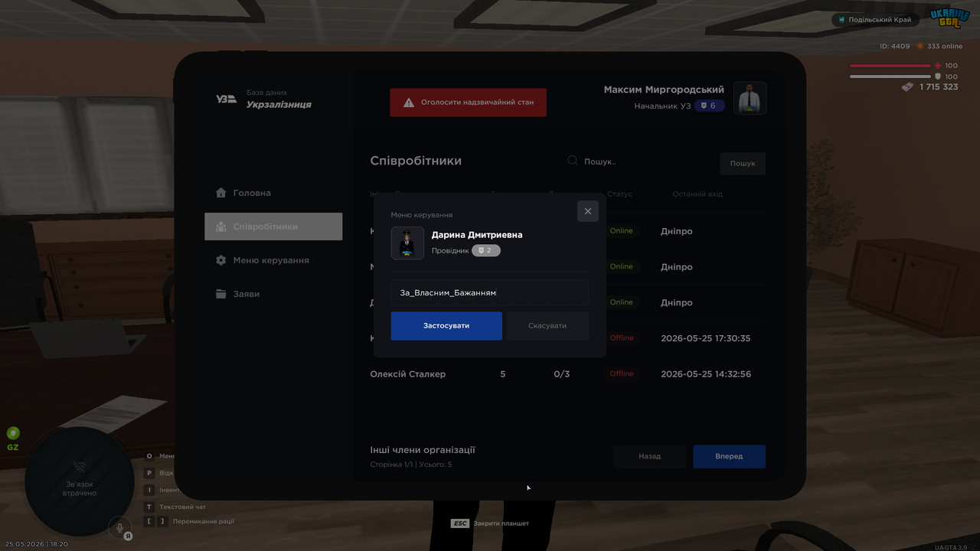Apply changes with Застосувати button
The width and height of the screenshot is (980, 551).
coord(446,326)
